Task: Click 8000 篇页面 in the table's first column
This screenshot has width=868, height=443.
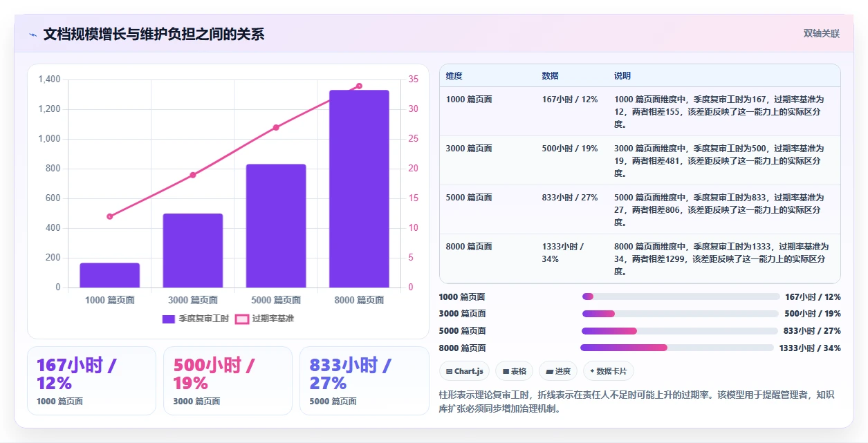Action: (x=469, y=247)
